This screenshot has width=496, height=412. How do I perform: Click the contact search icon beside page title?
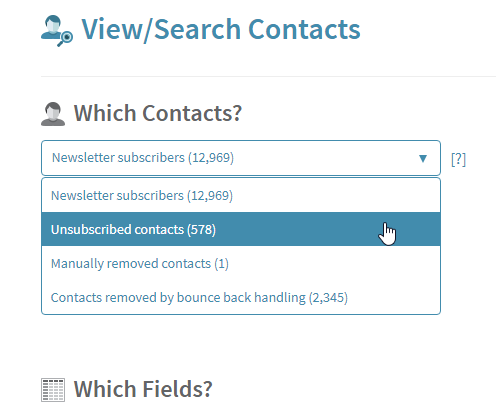coord(57,31)
